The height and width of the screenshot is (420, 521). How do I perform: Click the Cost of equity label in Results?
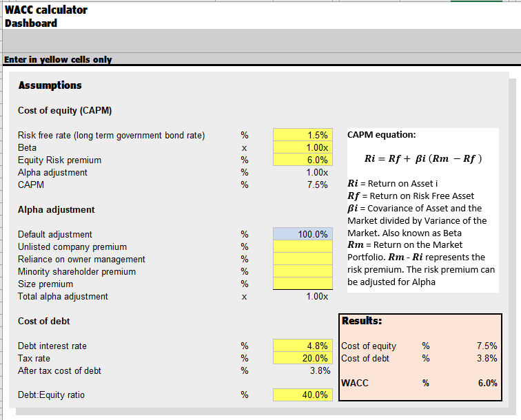pyautogui.click(x=369, y=346)
